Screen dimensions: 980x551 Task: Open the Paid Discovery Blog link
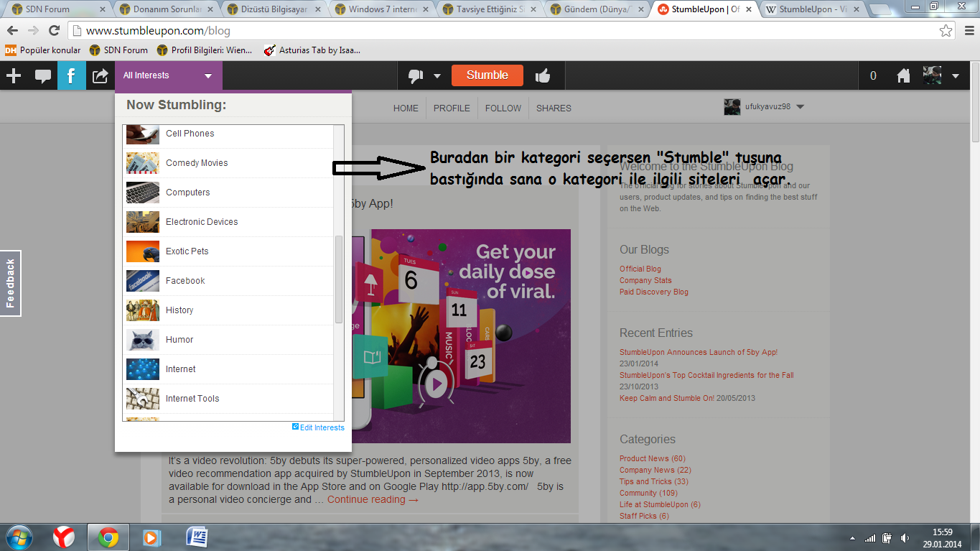pos(654,292)
